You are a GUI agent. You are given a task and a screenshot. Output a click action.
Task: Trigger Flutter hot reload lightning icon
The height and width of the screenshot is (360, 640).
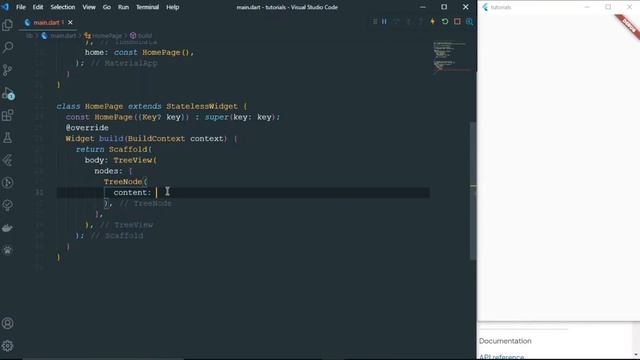(x=433, y=22)
